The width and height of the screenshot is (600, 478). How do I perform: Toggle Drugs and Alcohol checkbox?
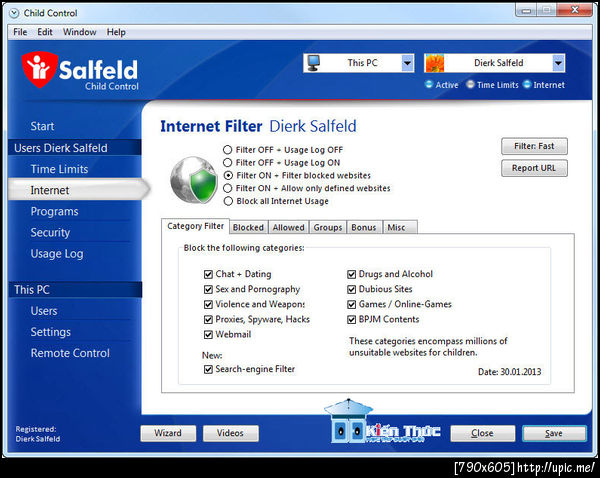point(351,274)
